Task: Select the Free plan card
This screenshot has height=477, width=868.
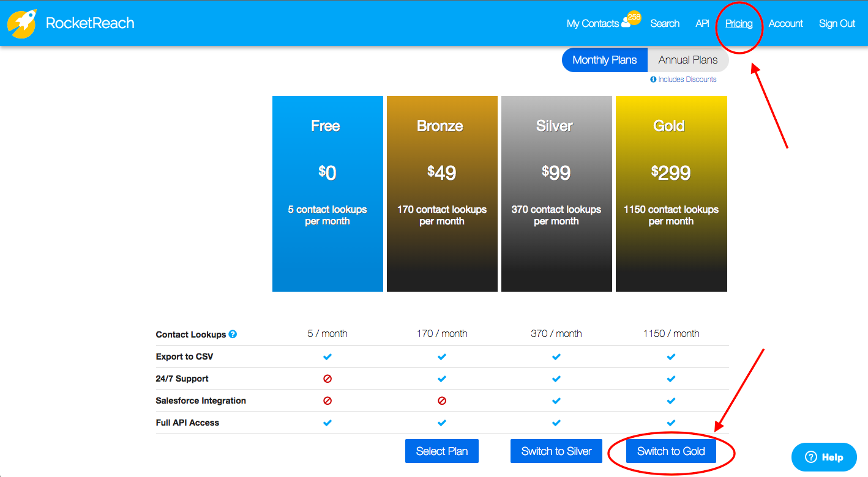Action: [327, 193]
